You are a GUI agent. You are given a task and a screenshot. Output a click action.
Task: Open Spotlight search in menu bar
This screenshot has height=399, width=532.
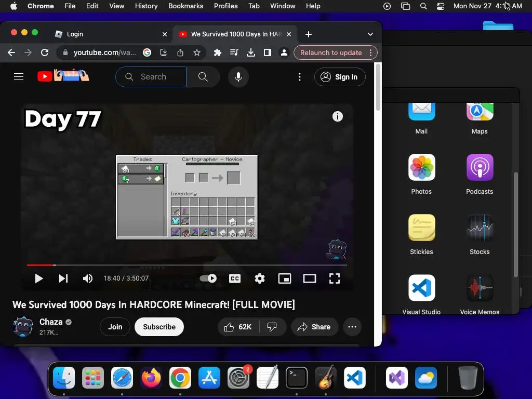pyautogui.click(x=423, y=6)
